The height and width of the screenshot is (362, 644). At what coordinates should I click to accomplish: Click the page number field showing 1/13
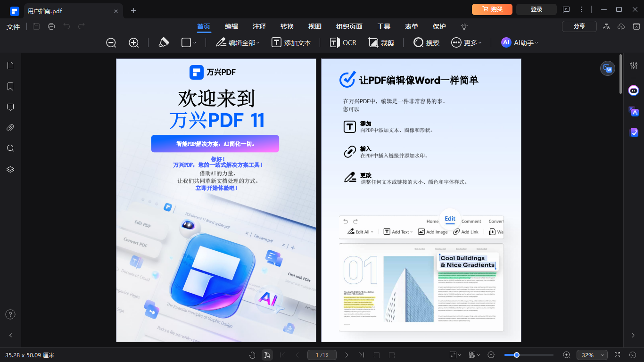tap(322, 355)
